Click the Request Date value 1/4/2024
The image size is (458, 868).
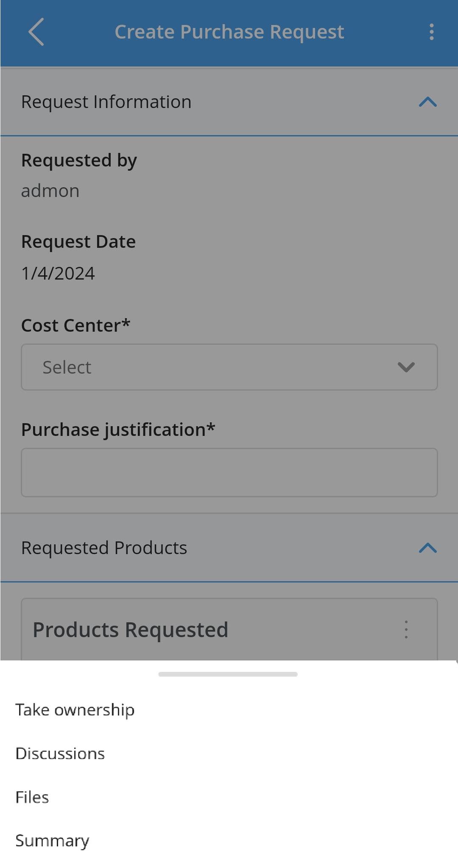58,273
